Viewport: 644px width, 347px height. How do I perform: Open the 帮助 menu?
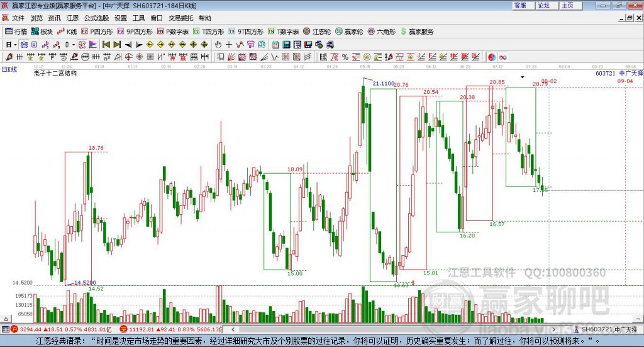click(x=204, y=18)
